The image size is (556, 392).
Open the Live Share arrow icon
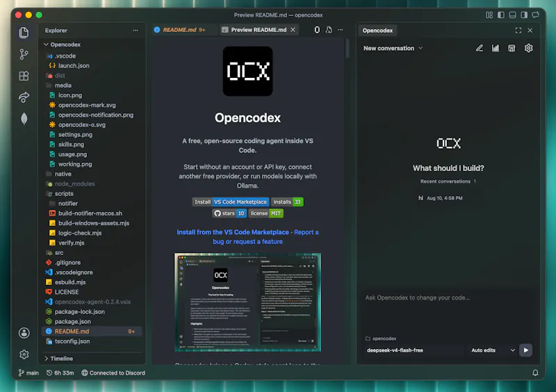[24, 97]
